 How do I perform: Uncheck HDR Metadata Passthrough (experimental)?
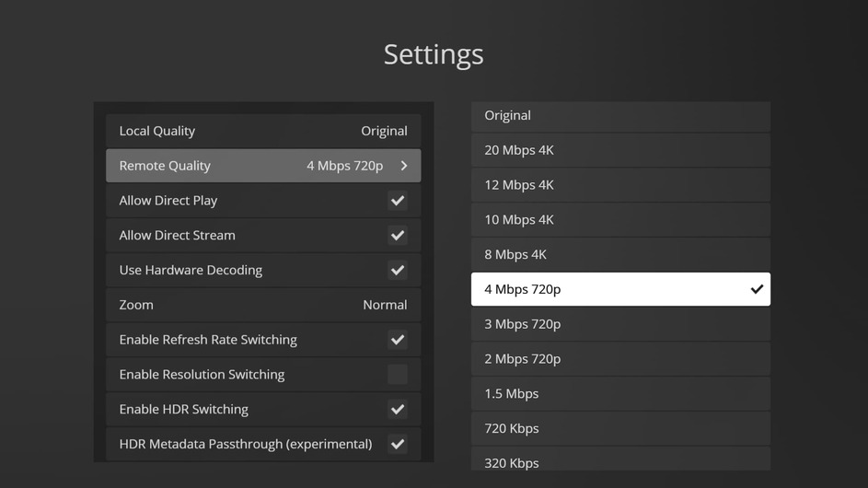tap(397, 444)
